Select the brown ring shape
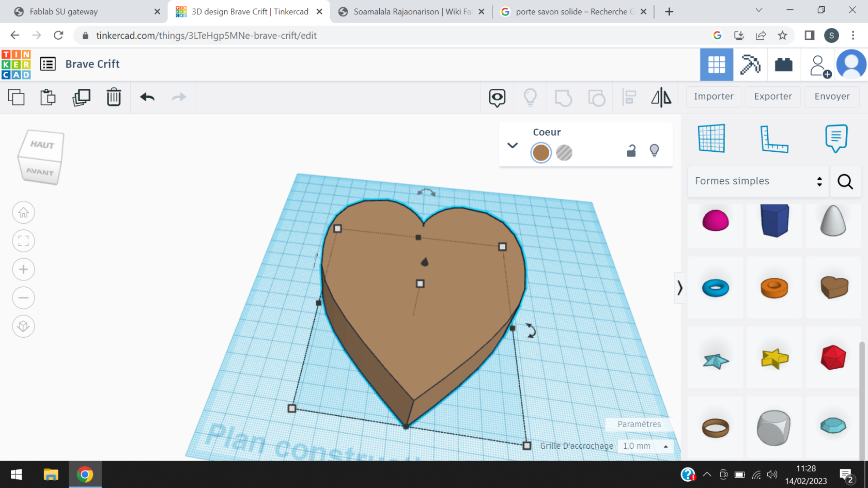The height and width of the screenshot is (488, 868). click(716, 428)
